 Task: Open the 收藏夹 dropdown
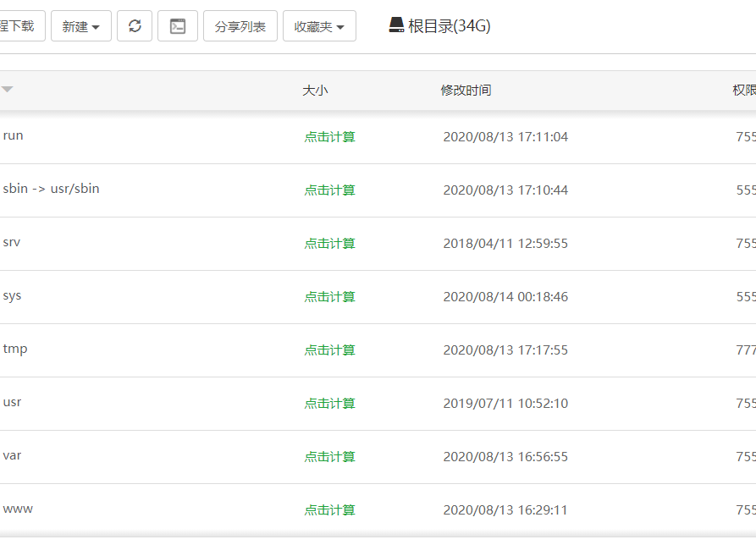tap(319, 26)
